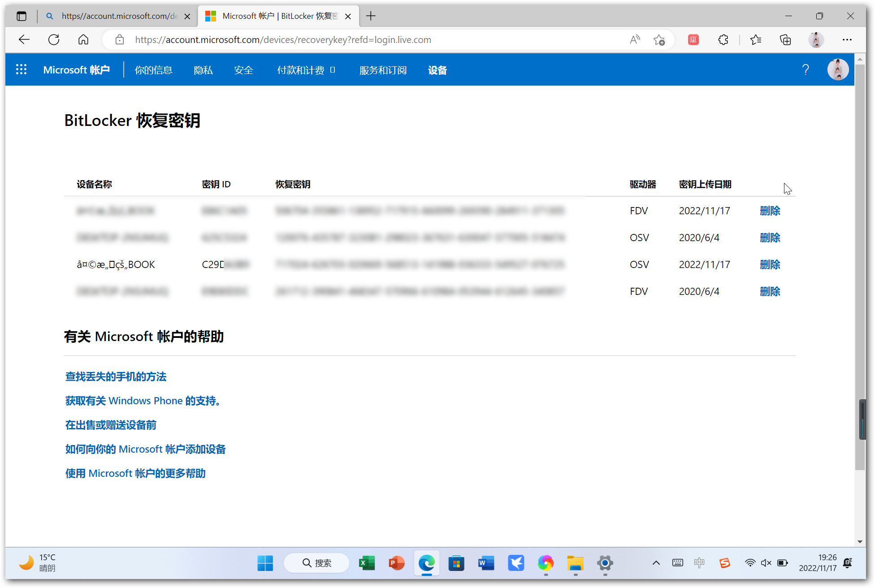Click the Sogou input method tray icon

click(x=724, y=563)
